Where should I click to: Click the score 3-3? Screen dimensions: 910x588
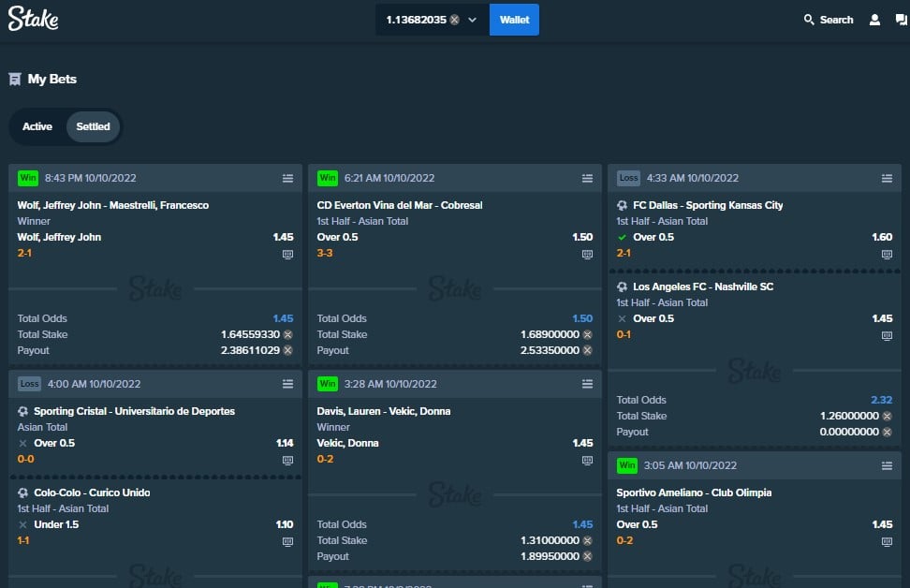click(325, 253)
